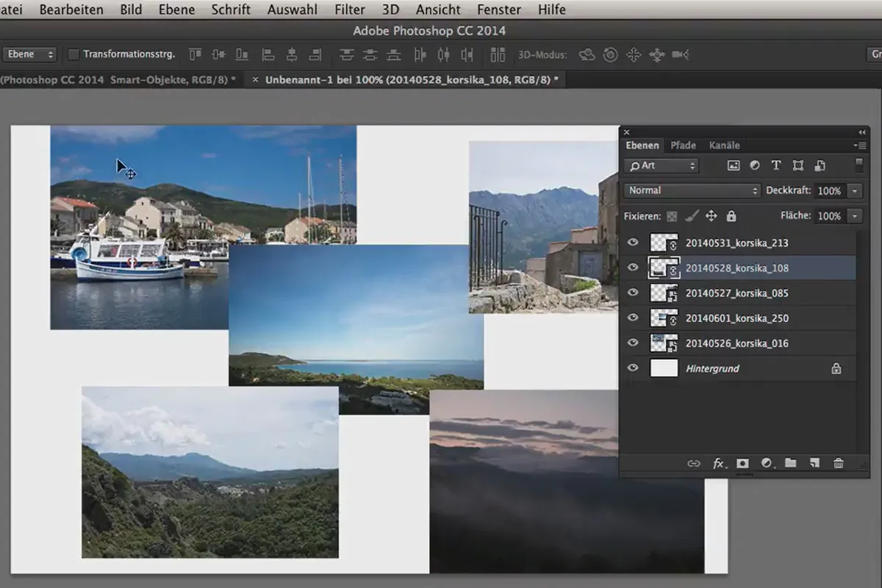882x588 pixels.
Task: Hide the Hintergrund layer
Action: tap(633, 367)
